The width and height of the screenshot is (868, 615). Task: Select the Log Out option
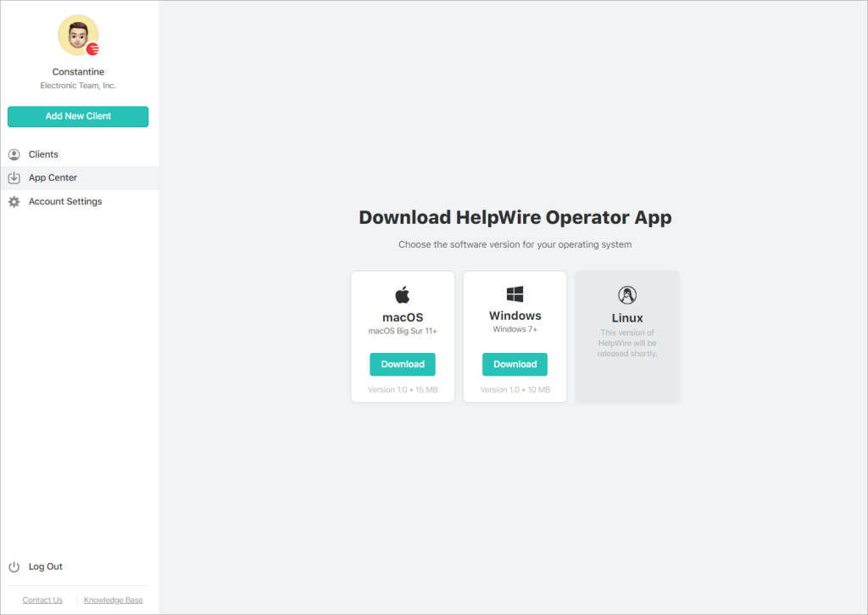click(45, 566)
